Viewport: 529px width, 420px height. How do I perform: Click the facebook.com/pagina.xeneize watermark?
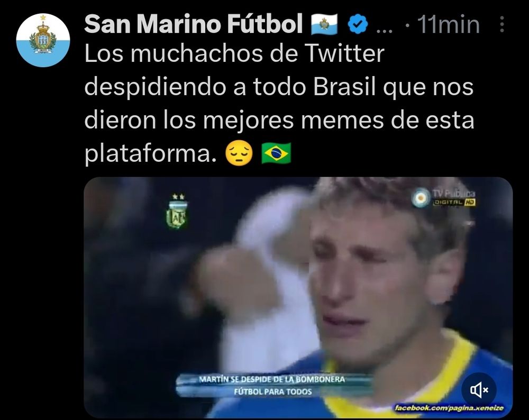[x=449, y=408]
